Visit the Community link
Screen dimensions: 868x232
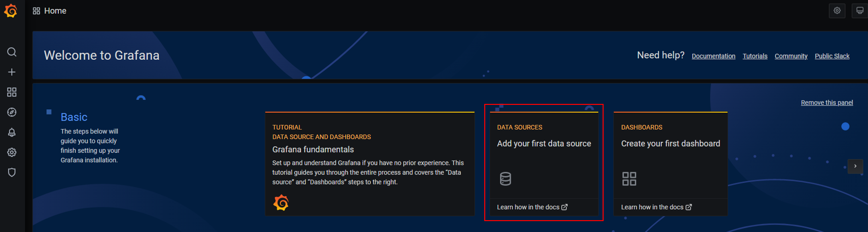pos(791,56)
